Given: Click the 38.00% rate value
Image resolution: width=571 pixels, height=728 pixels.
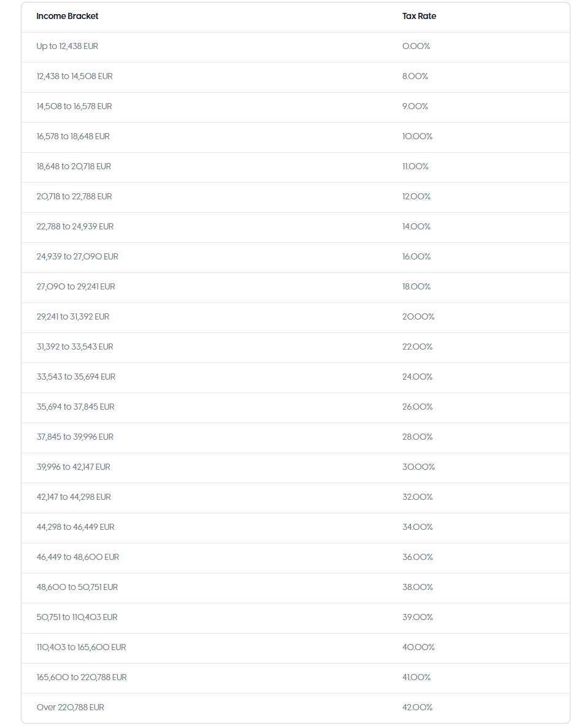Looking at the screenshot, I should coord(418,587).
